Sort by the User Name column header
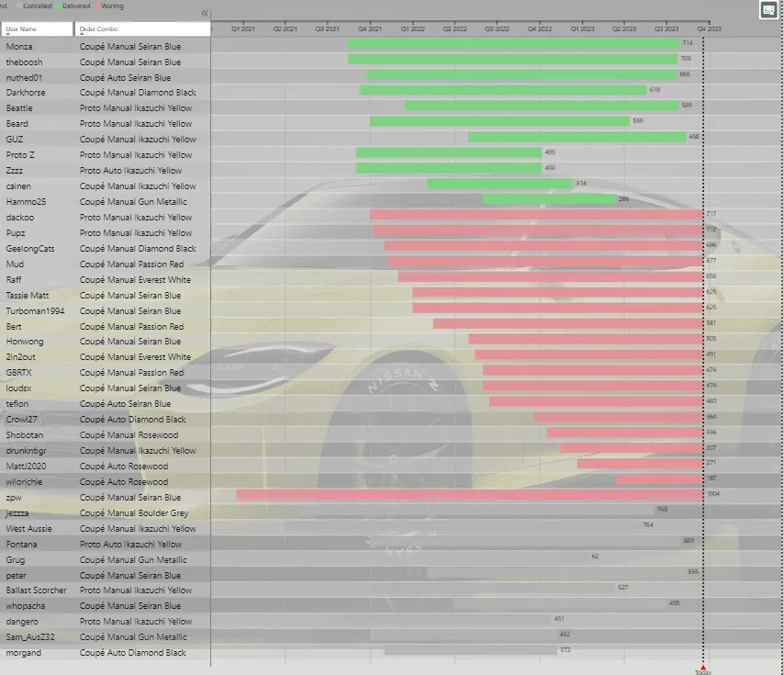This screenshot has width=784, height=675. click(x=37, y=29)
